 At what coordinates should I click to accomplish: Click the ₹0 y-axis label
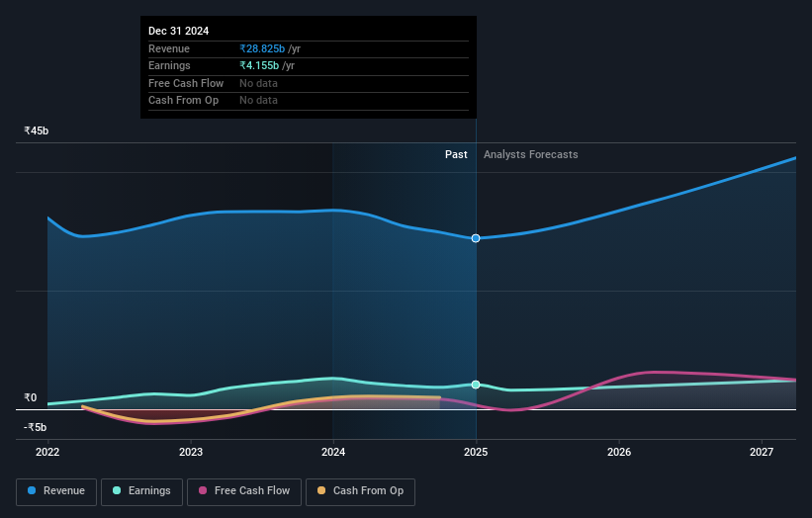coord(31,397)
